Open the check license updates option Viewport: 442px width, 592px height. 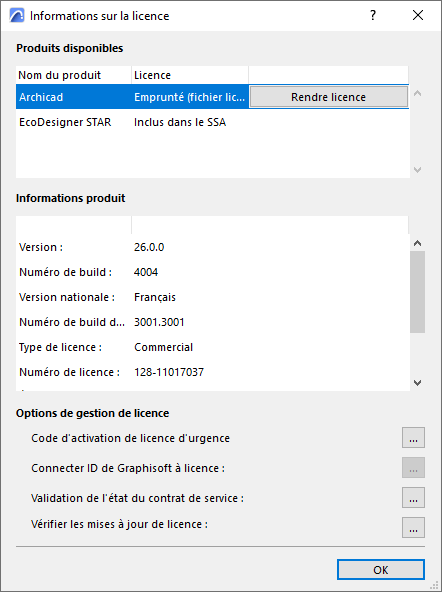(413, 527)
